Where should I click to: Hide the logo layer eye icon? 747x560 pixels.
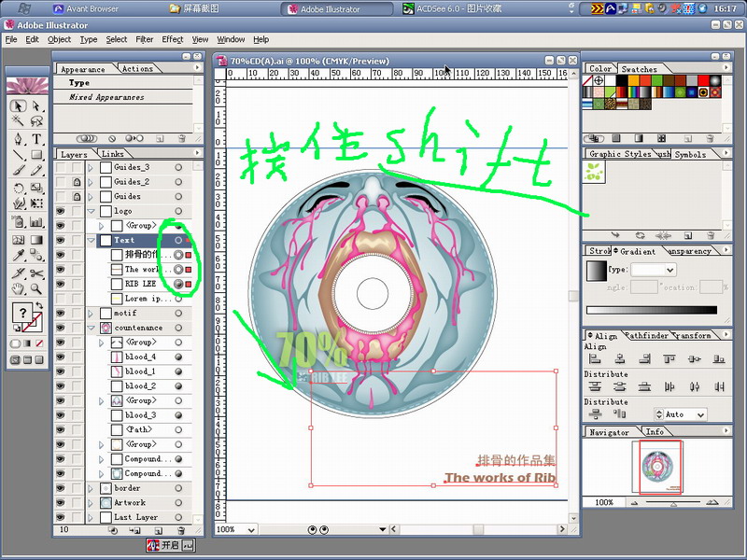(61, 211)
